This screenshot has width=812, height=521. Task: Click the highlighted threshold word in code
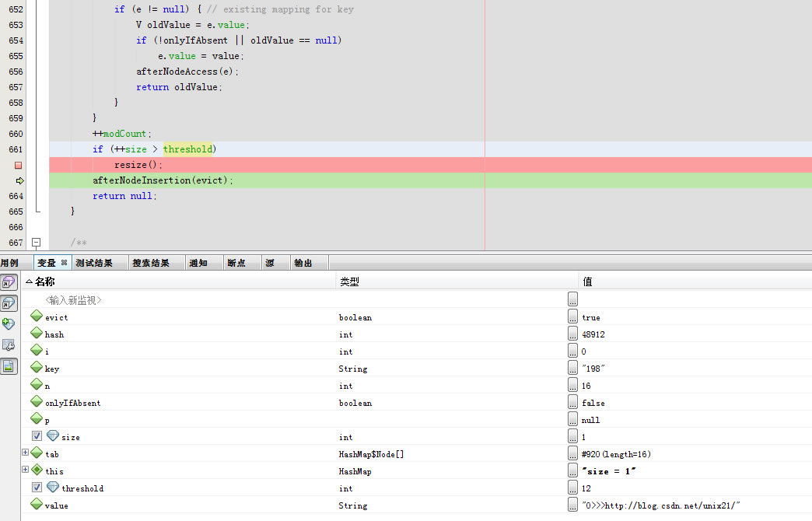(x=187, y=149)
